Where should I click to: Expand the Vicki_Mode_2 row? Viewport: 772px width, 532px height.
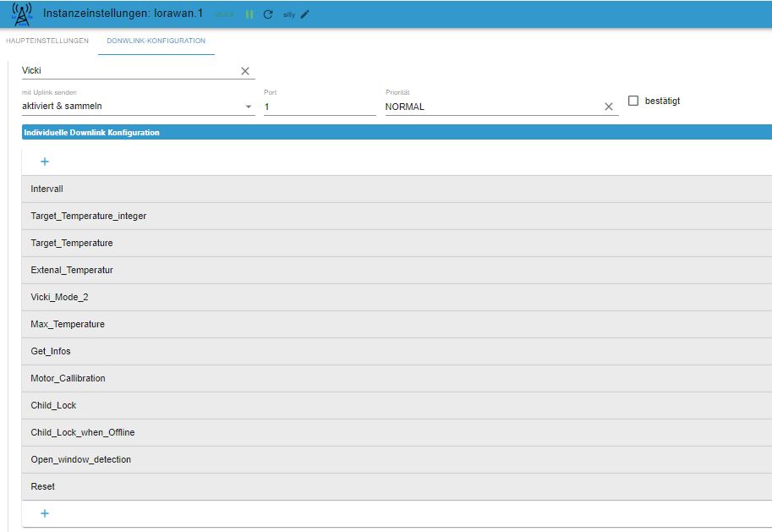click(397, 297)
